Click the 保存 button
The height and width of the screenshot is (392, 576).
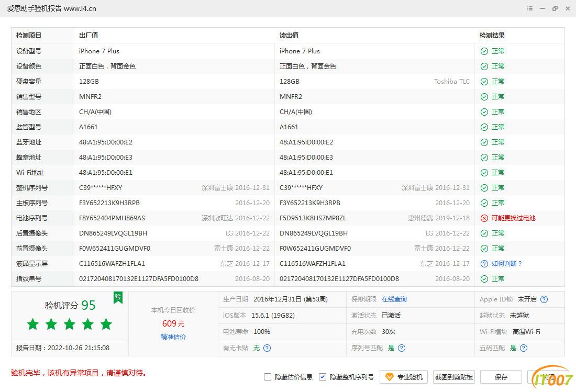pos(501,377)
